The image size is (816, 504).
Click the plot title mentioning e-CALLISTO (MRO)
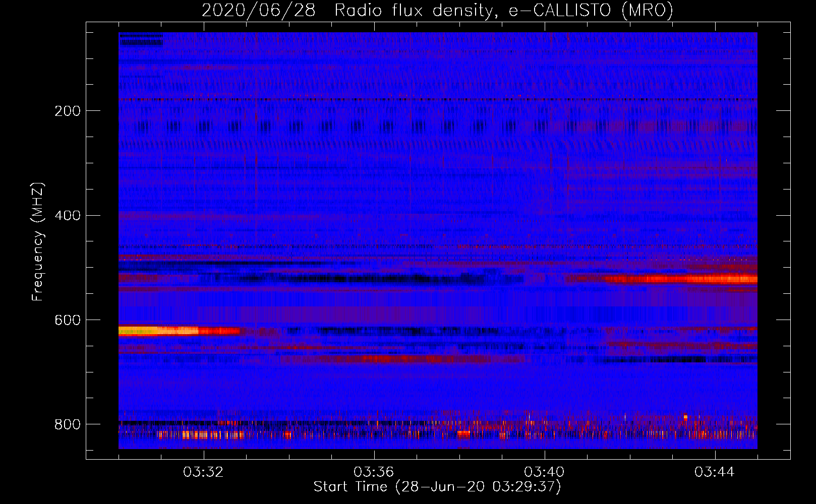[437, 10]
